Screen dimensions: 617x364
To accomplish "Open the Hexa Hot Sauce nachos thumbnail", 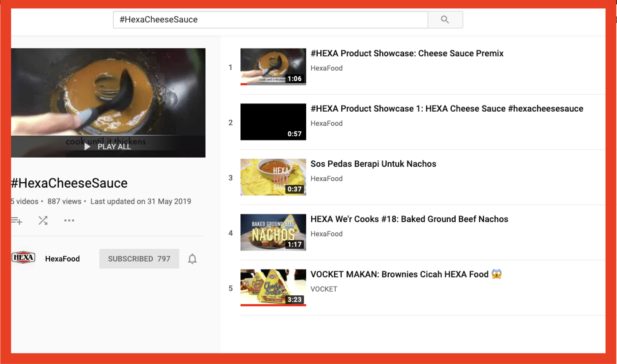I will (273, 177).
